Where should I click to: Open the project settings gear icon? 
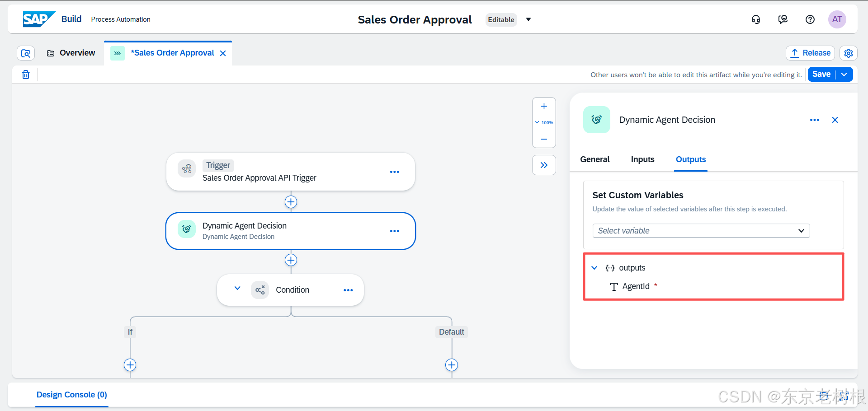(x=849, y=53)
